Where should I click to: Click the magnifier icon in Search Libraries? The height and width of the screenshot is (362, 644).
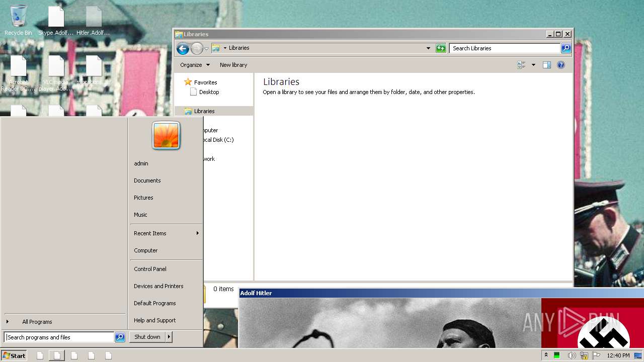(x=566, y=48)
